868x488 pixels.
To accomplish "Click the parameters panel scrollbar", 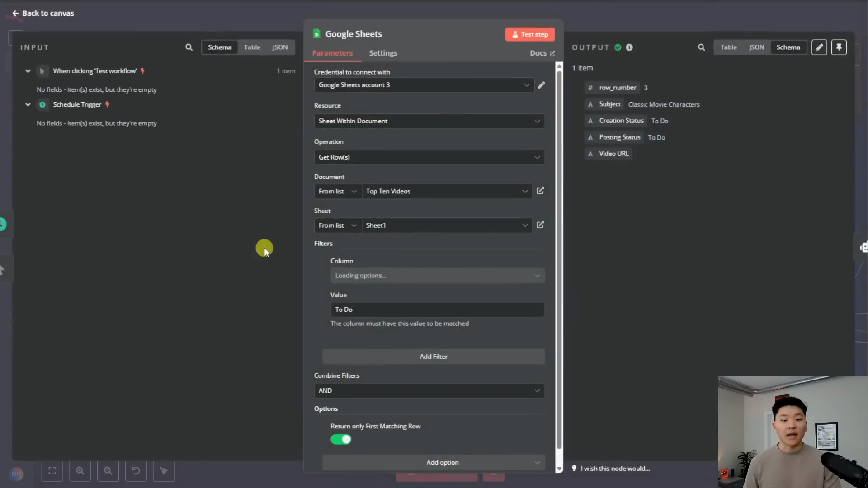I will coord(559,260).
